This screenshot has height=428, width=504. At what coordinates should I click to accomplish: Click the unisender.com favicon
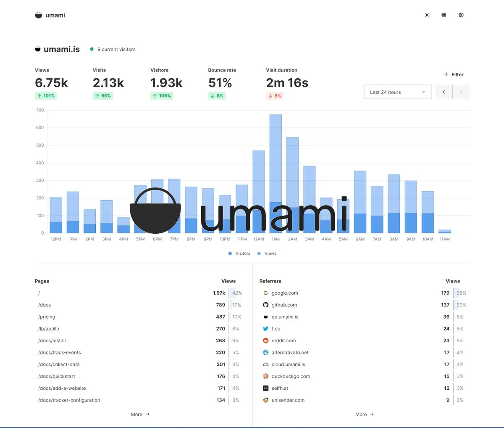coord(265,400)
